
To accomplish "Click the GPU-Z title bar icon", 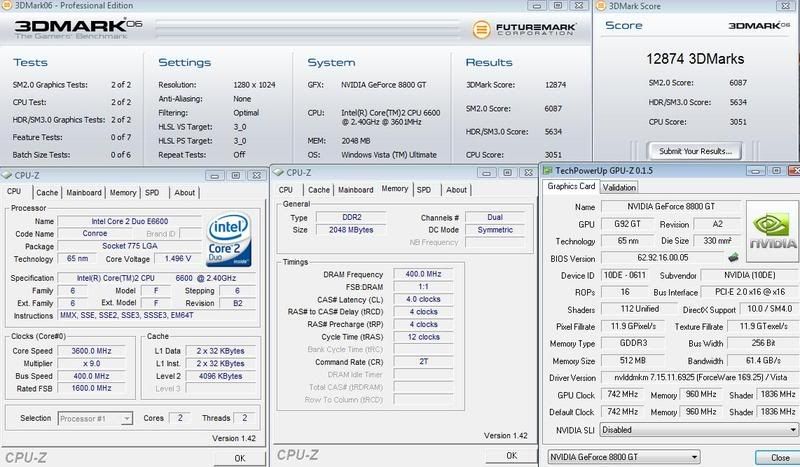I will pyautogui.click(x=549, y=169).
